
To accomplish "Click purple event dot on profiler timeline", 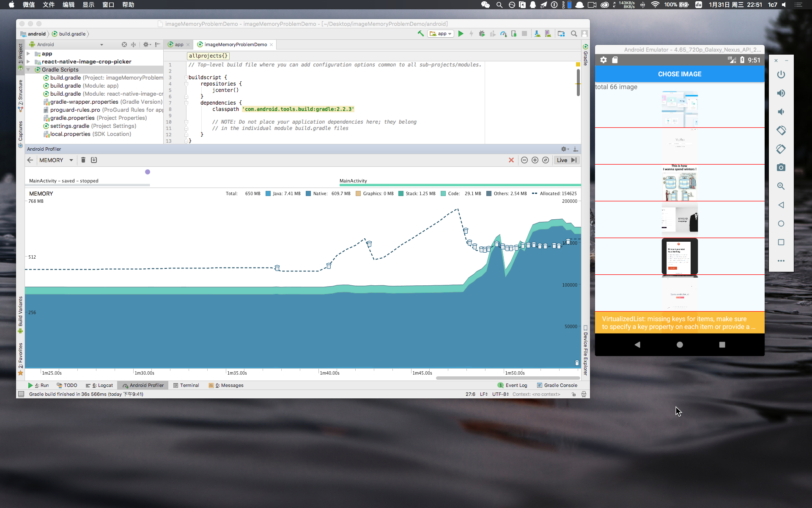I will click(x=148, y=172).
